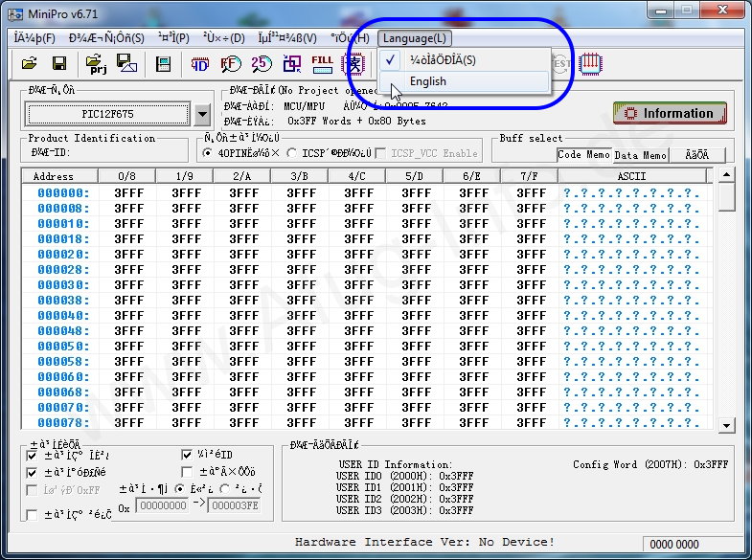Click the 000003FE end address field
Viewport: 752px width, 560px height.
pyautogui.click(x=235, y=505)
